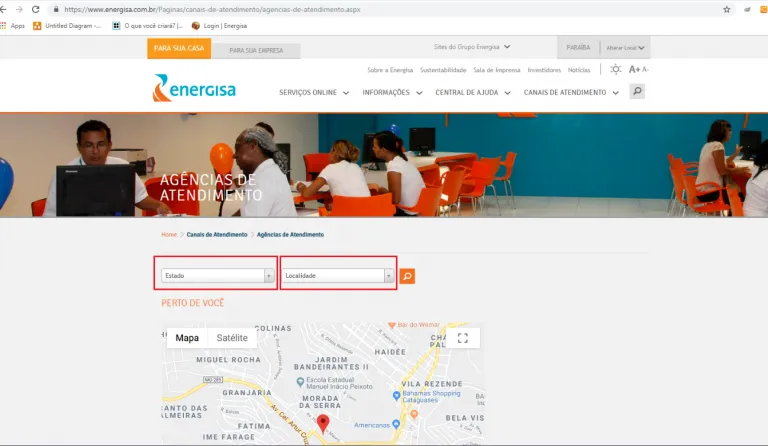Open the Login | Energisa bookmark

click(219, 25)
